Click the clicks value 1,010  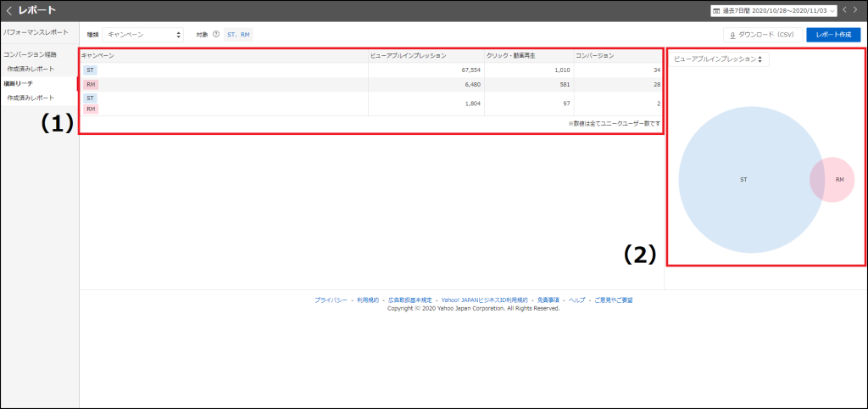(x=562, y=70)
